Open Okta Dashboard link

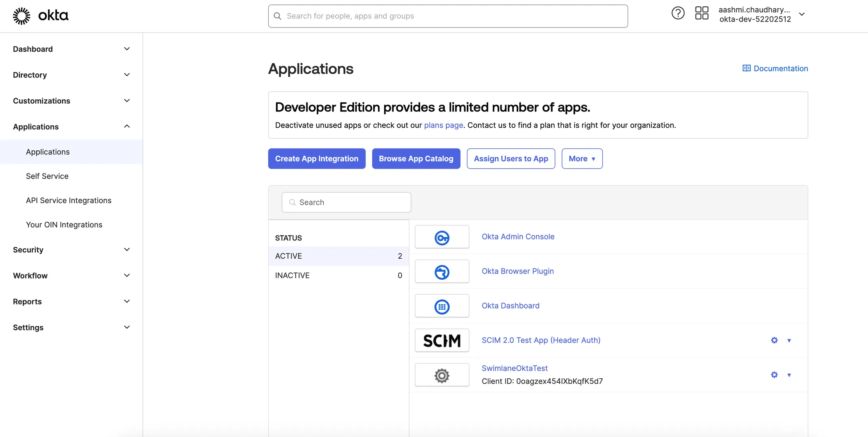point(510,306)
